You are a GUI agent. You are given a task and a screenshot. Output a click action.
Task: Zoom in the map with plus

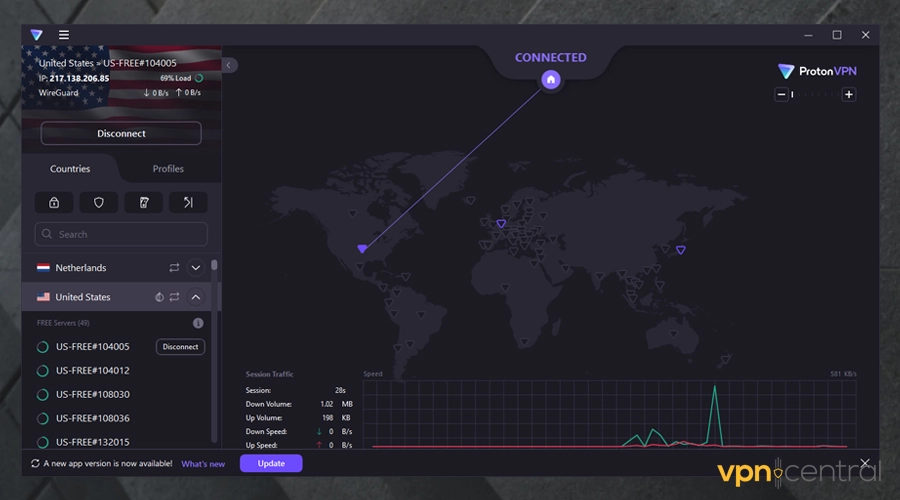[x=849, y=94]
